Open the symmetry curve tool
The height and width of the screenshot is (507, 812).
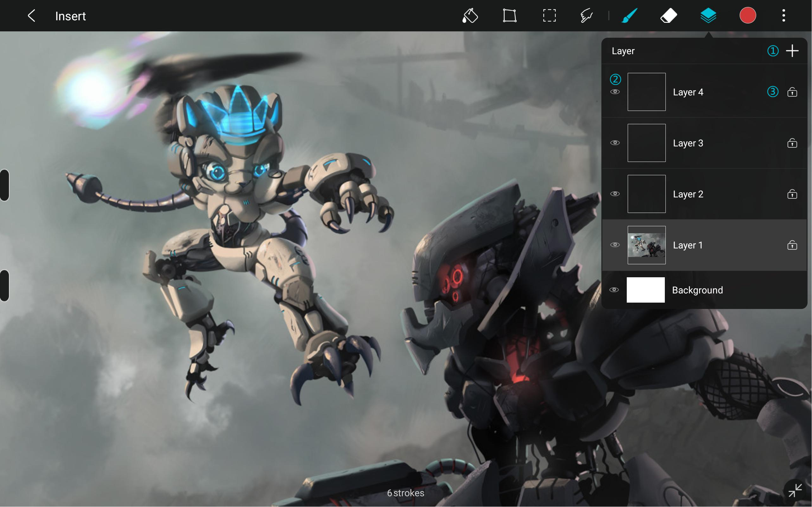(586, 16)
